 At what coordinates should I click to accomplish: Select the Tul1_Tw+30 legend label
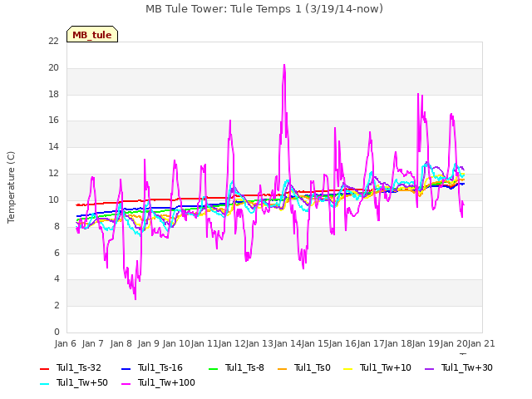(x=467, y=367)
